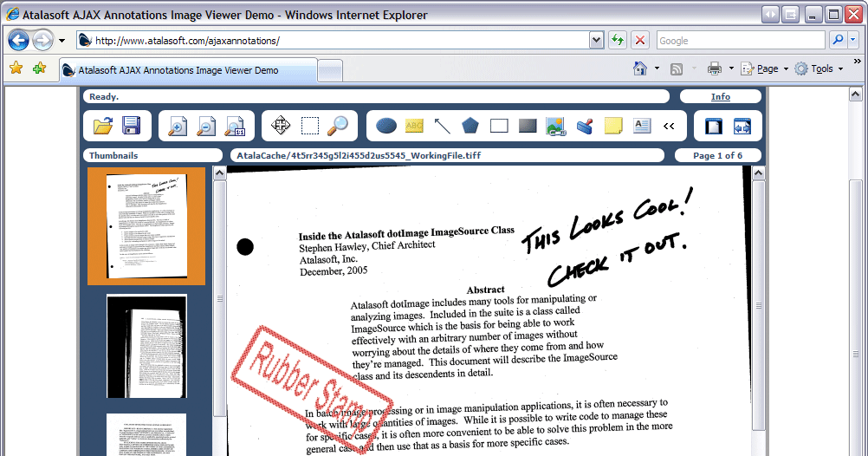Viewport: 868px width, 456px height.
Task: Open the Info link
Action: [720, 96]
